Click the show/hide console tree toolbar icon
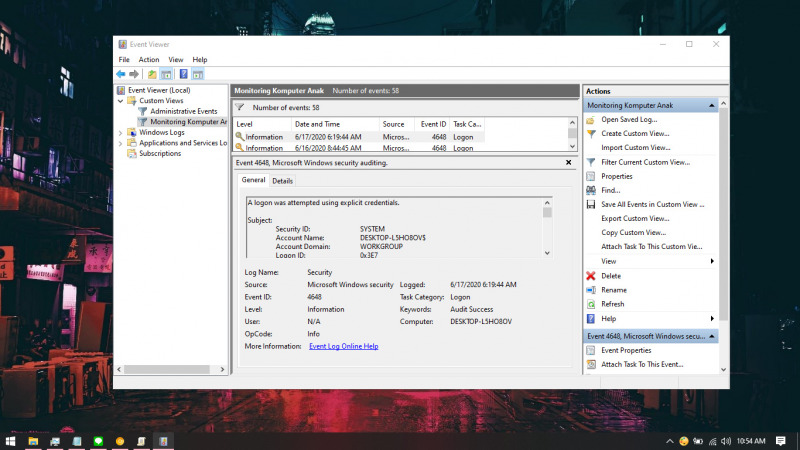Image resolution: width=800 pixels, height=450 pixels. coord(166,74)
